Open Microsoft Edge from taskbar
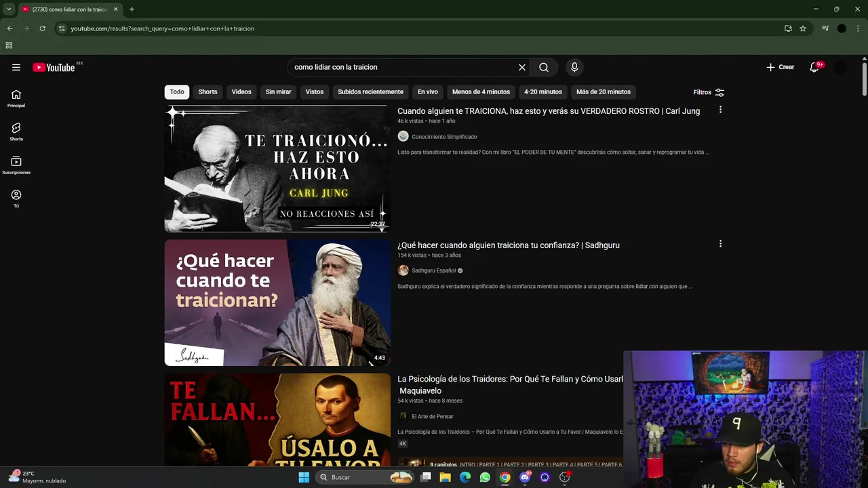This screenshot has height=488, width=868. (x=465, y=477)
